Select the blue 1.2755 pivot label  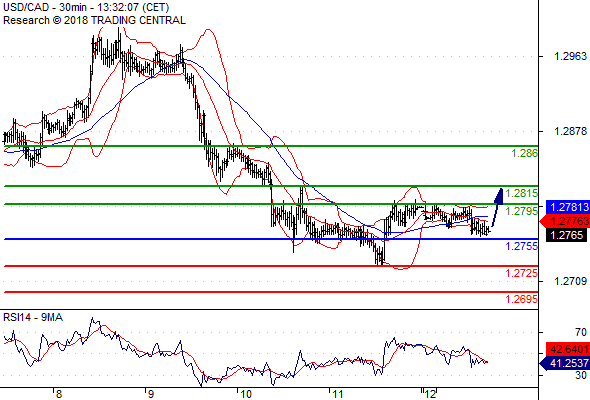[x=521, y=246]
